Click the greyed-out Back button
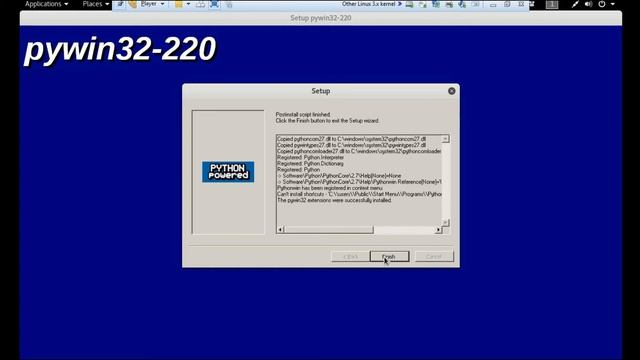640x360 pixels. tap(350, 256)
